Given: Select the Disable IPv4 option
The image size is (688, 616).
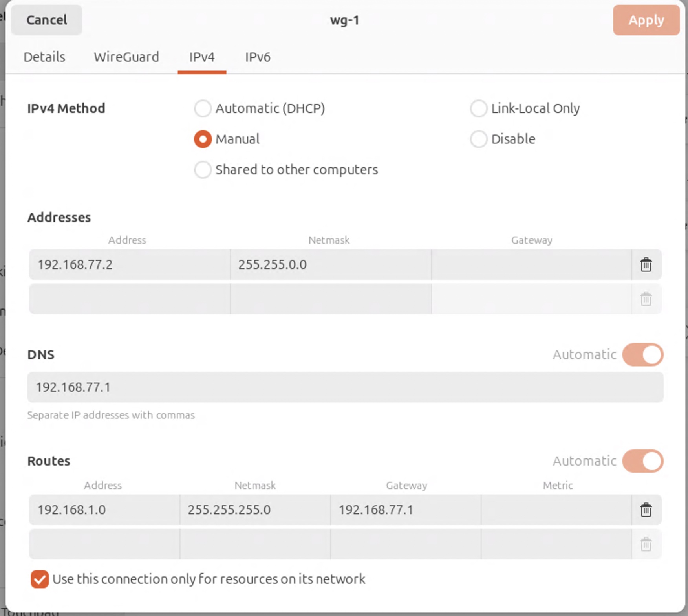Looking at the screenshot, I should 478,139.
